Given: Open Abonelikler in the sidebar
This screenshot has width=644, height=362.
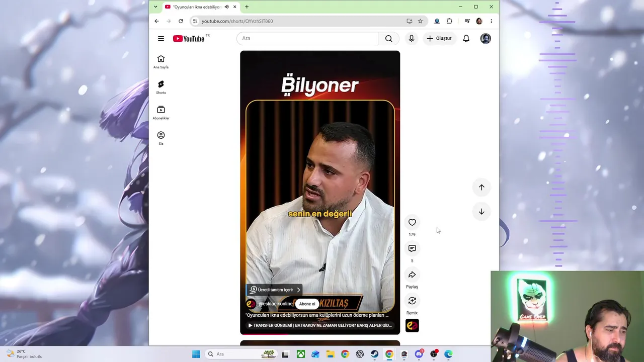Looking at the screenshot, I should pos(161,113).
